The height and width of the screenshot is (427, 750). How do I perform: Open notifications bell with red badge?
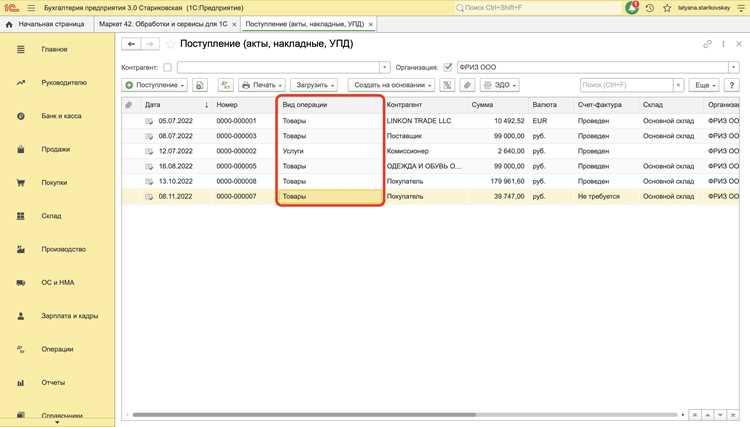tap(632, 8)
